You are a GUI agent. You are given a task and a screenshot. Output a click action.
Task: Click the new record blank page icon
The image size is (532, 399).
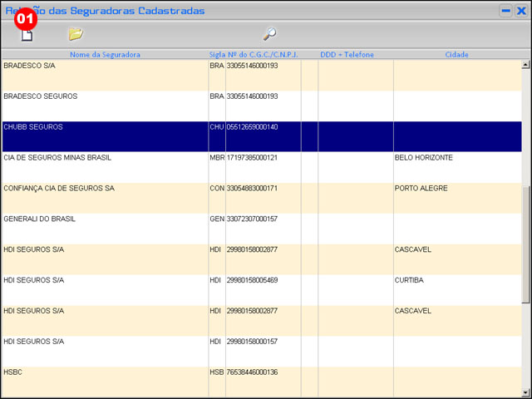pos(27,35)
